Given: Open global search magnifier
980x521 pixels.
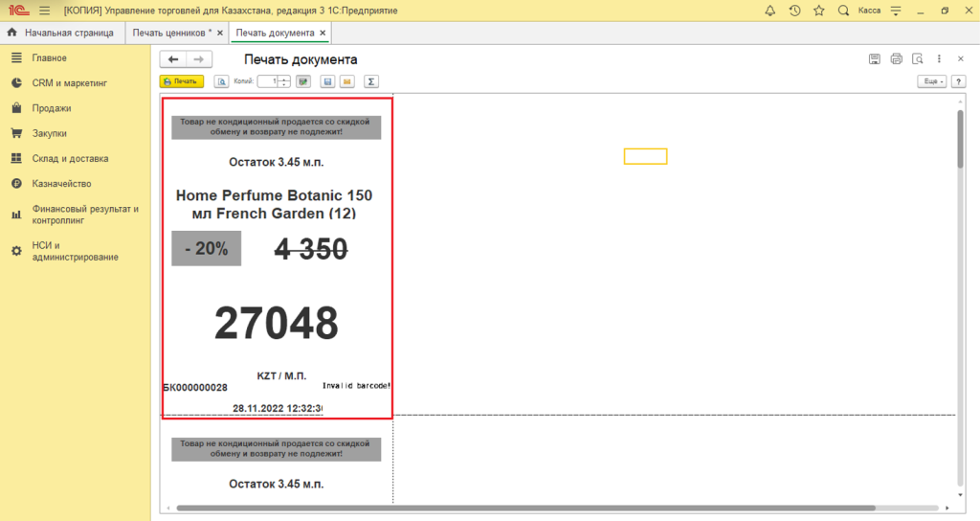Looking at the screenshot, I should pyautogui.click(x=843, y=11).
